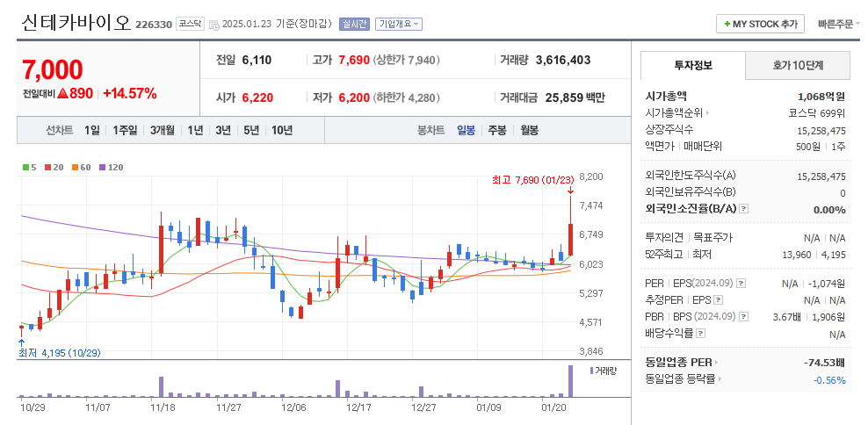Switch to the 투자정보 tab
Screen dimensions: 868x425
tap(693, 65)
